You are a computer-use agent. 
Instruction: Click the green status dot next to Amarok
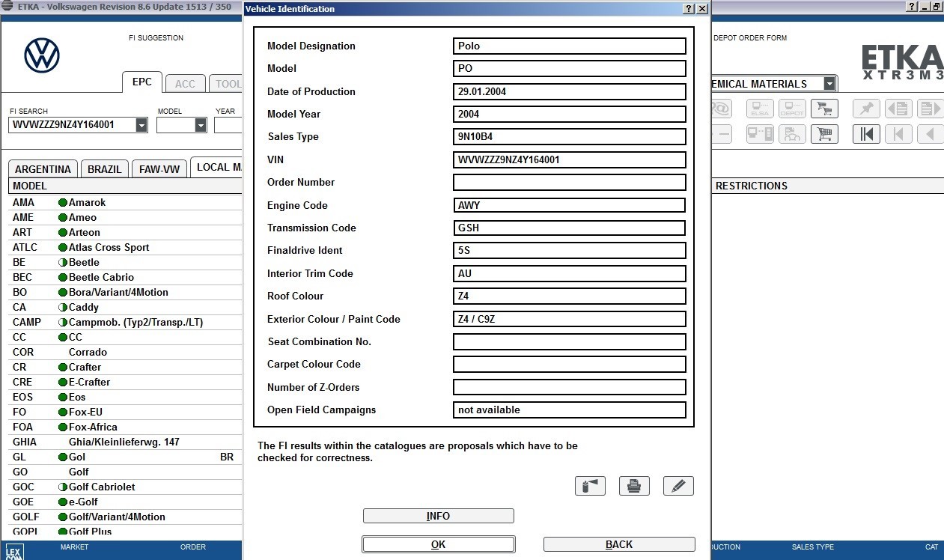tap(63, 202)
